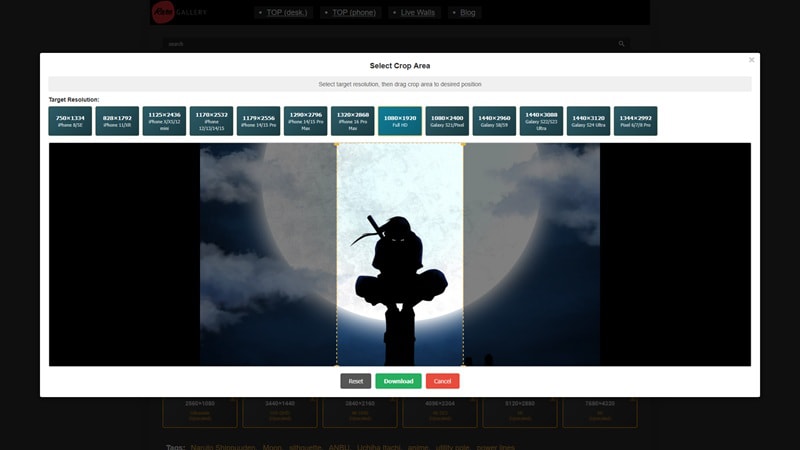
Task: Open the silhouette tag
Action: pyautogui.click(x=305, y=447)
